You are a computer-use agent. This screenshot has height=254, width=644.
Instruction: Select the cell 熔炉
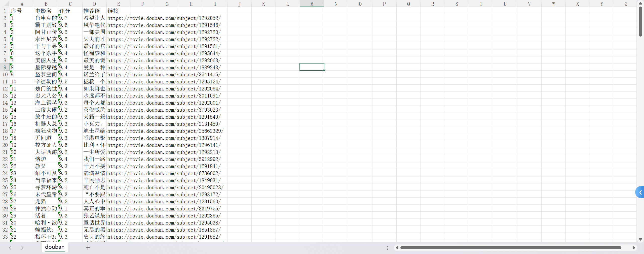pyautogui.click(x=46, y=159)
